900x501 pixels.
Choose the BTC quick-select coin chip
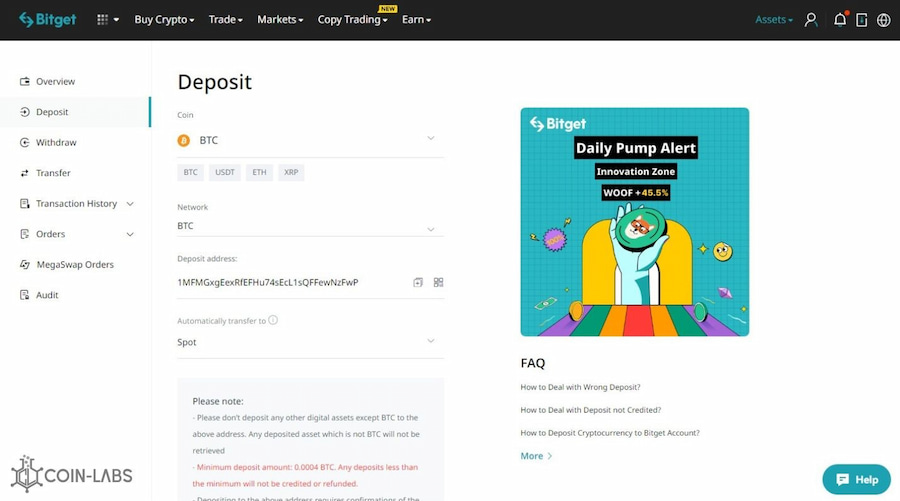point(191,172)
